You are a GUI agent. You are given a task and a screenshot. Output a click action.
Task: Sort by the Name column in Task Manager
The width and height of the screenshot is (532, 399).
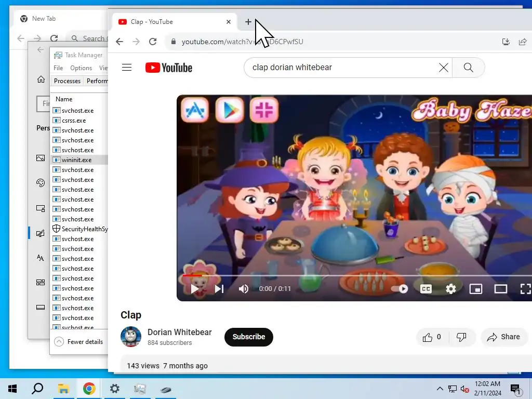[64, 99]
